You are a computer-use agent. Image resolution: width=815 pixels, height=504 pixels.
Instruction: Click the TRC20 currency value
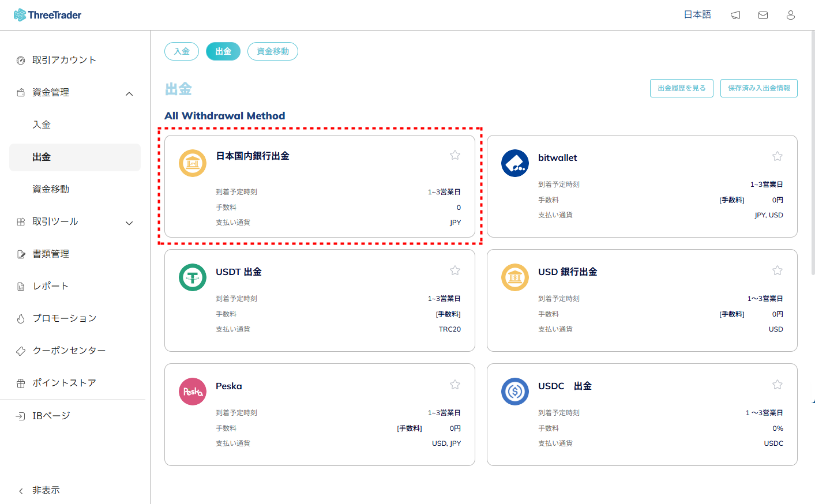coord(450,329)
